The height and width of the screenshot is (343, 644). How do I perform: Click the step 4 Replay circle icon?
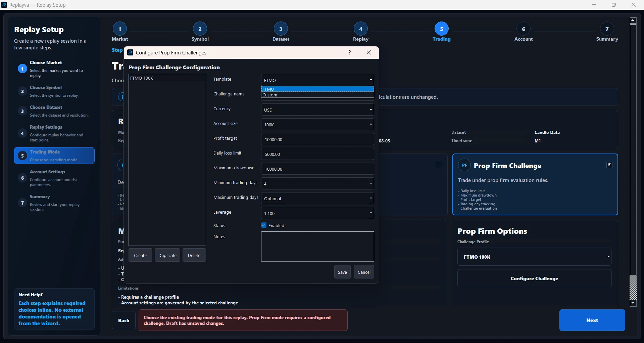pos(361,29)
